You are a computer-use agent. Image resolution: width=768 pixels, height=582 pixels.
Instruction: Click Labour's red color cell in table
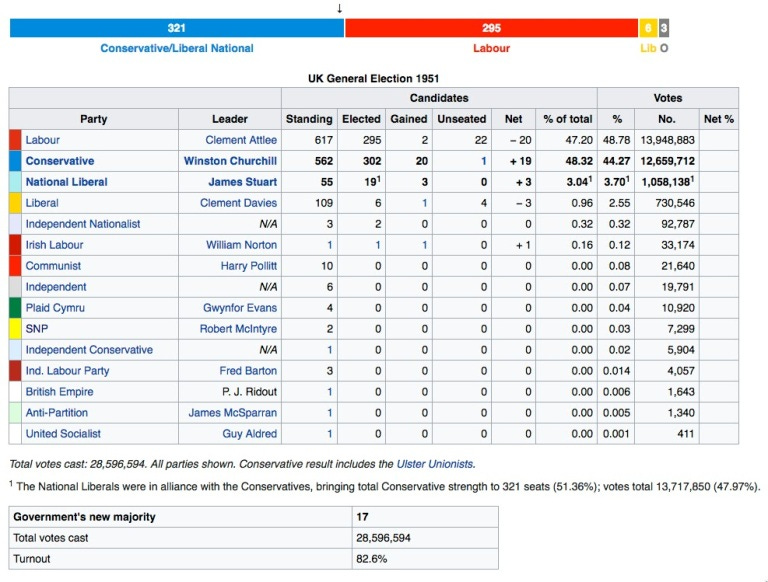[x=15, y=140]
